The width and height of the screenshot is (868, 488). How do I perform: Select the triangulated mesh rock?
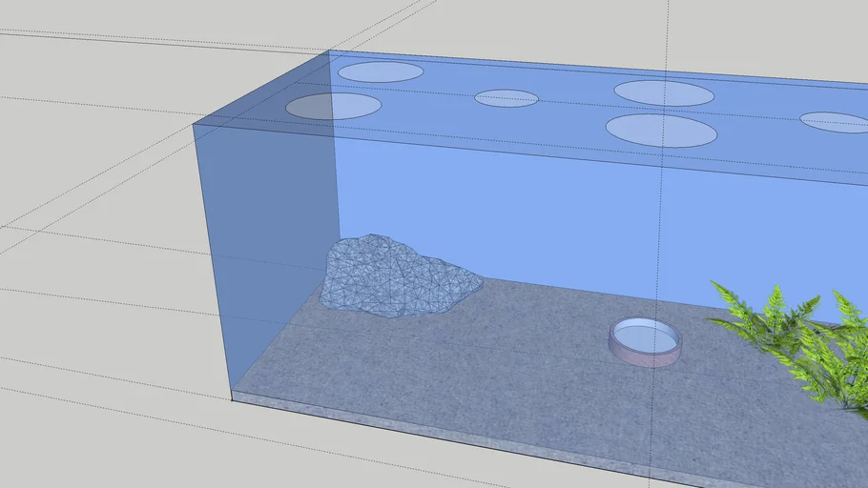(x=396, y=277)
